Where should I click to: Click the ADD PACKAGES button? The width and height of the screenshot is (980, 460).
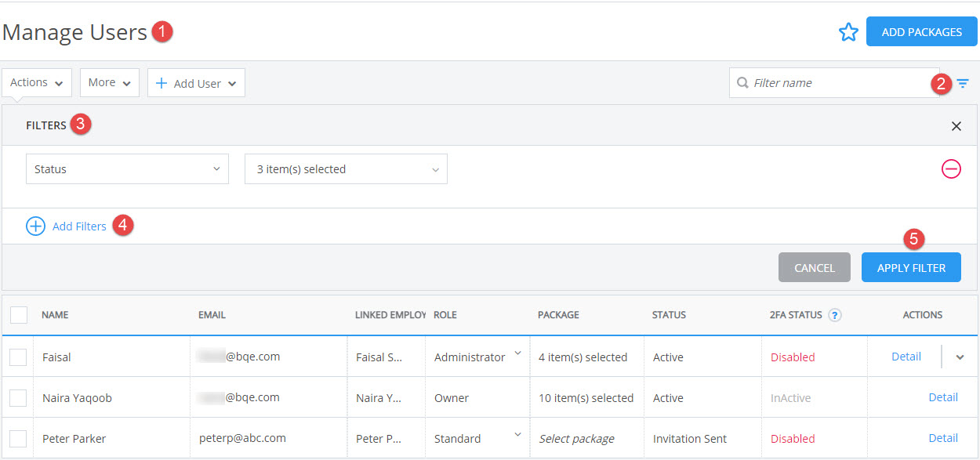pyautogui.click(x=921, y=31)
